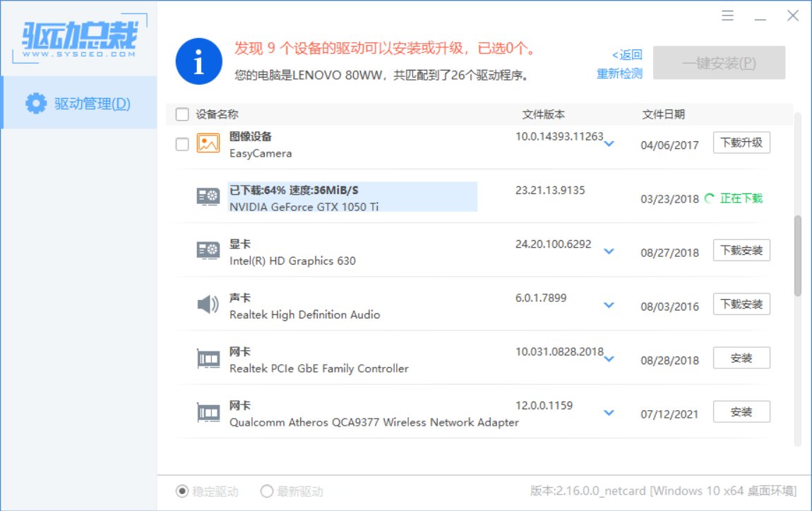Click the EasyCamera image device icon
Viewport: 812px width, 511px height.
pos(208,144)
